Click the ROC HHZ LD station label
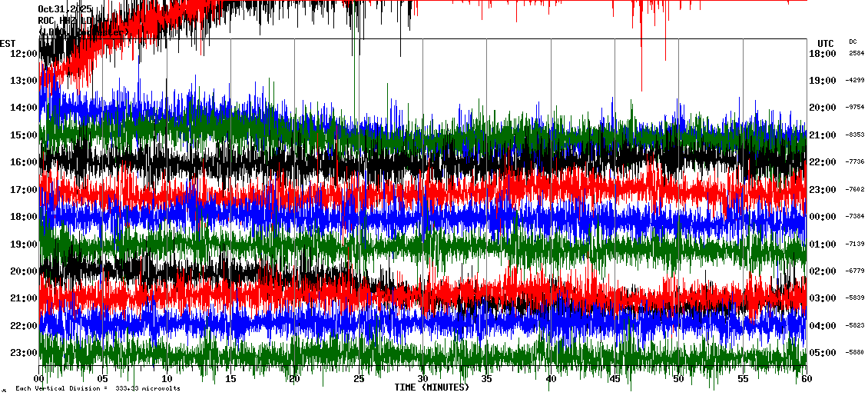This screenshot has height=399, width=868. point(65,20)
